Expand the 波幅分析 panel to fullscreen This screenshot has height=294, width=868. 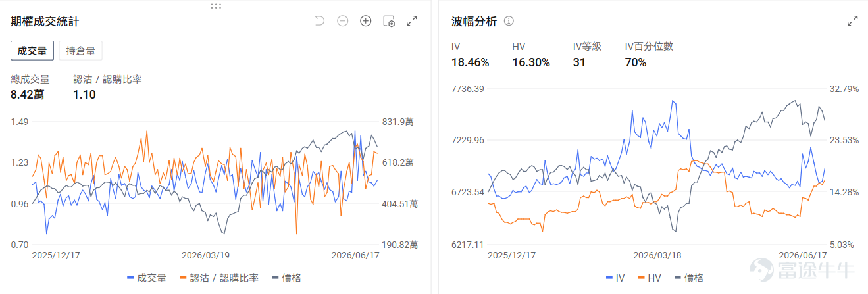click(852, 21)
